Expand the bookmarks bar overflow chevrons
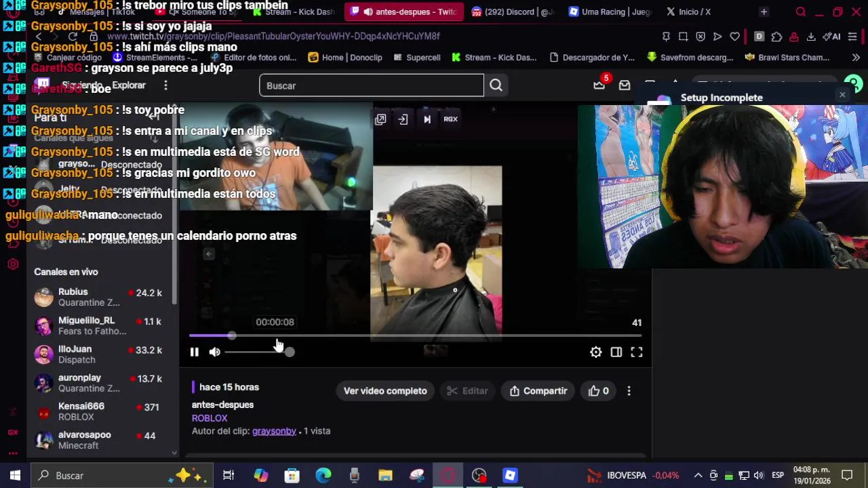Viewport: 868px width, 488px height. (855, 58)
